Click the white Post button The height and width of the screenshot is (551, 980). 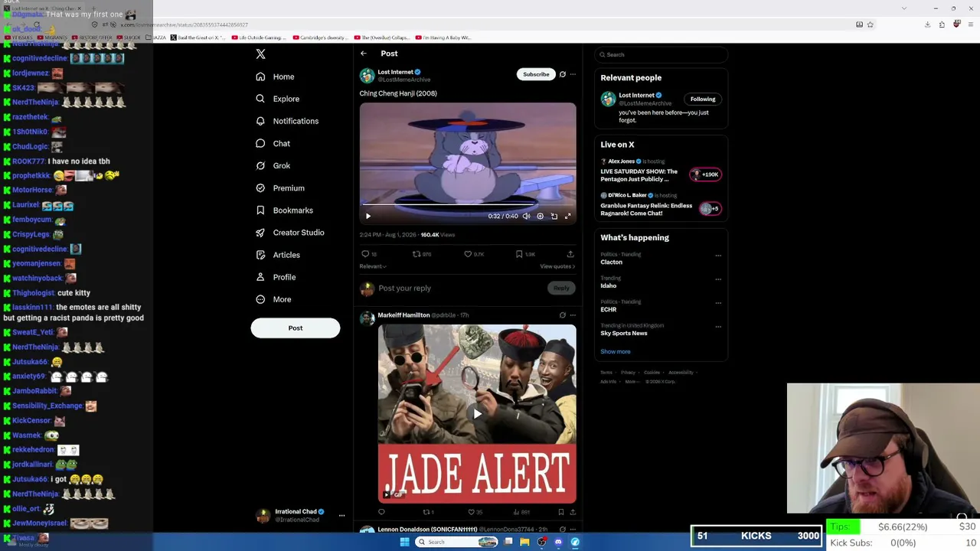[296, 328]
